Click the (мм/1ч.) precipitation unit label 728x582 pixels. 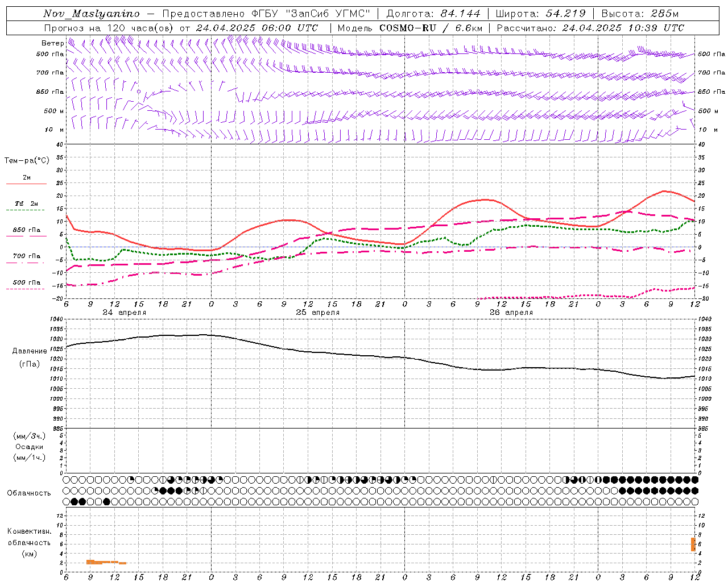pyautogui.click(x=30, y=458)
